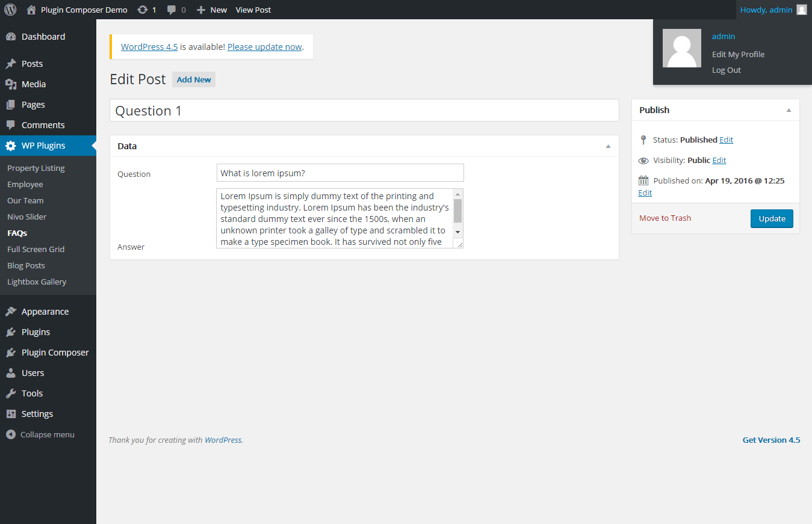The height and width of the screenshot is (524, 812).
Task: Click Log Out
Action: (727, 70)
